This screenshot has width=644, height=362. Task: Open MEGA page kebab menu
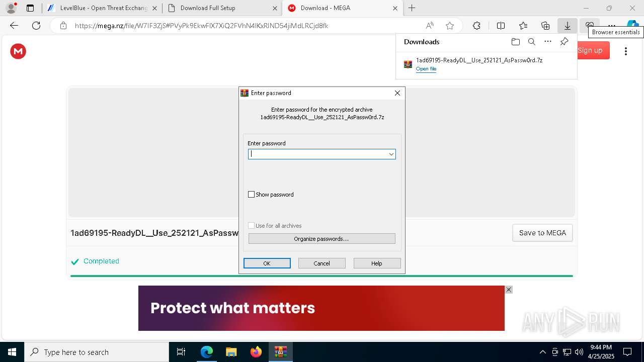[x=626, y=51]
